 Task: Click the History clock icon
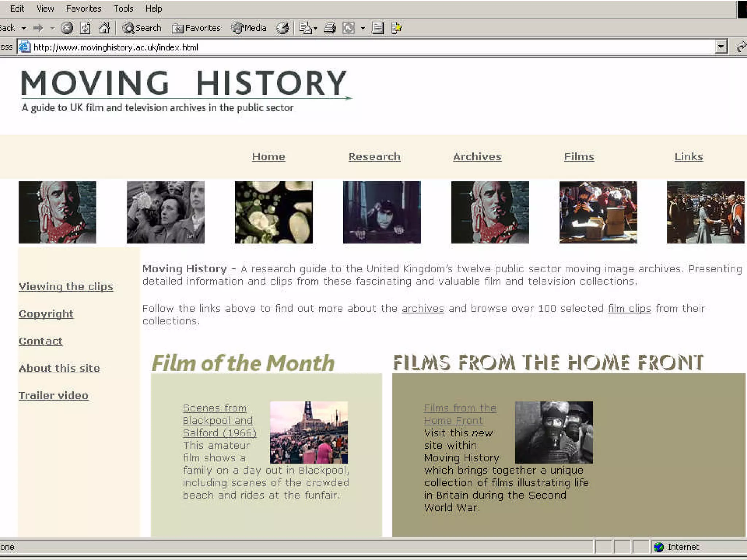click(x=282, y=28)
